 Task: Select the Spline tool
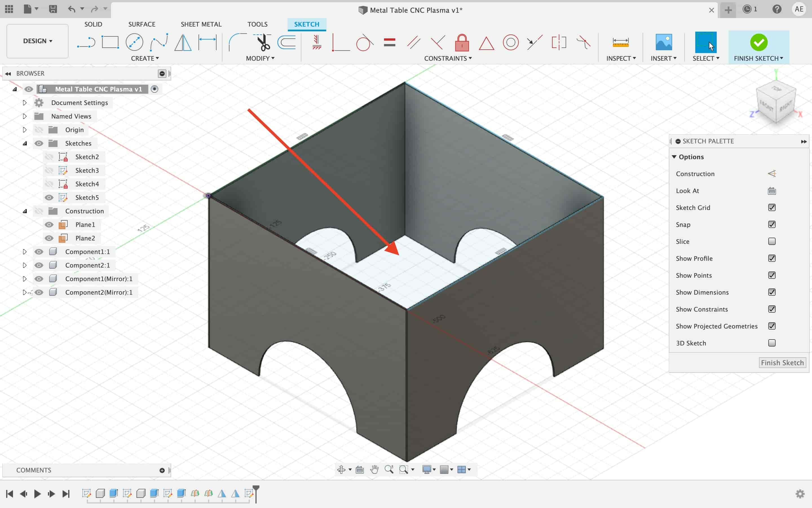point(159,42)
